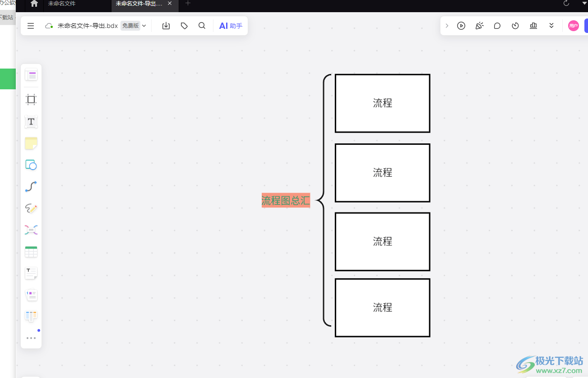Open the voting chart icon

pyautogui.click(x=533, y=26)
